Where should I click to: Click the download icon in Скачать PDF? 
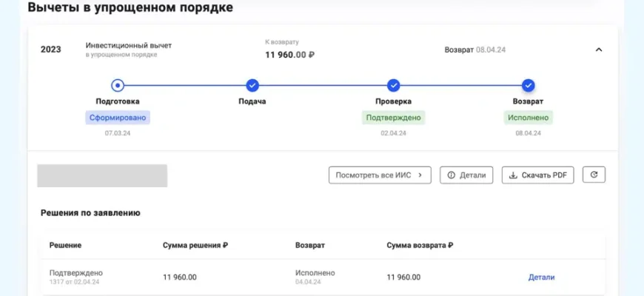pos(512,175)
